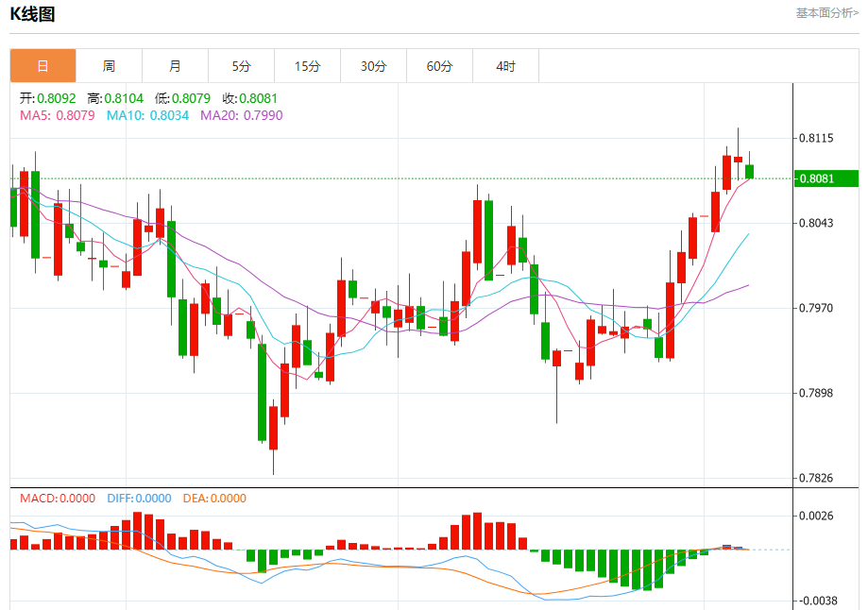Viewport: 868px width, 610px height.
Task: Choose the 60分 interval tab
Action: coord(439,66)
